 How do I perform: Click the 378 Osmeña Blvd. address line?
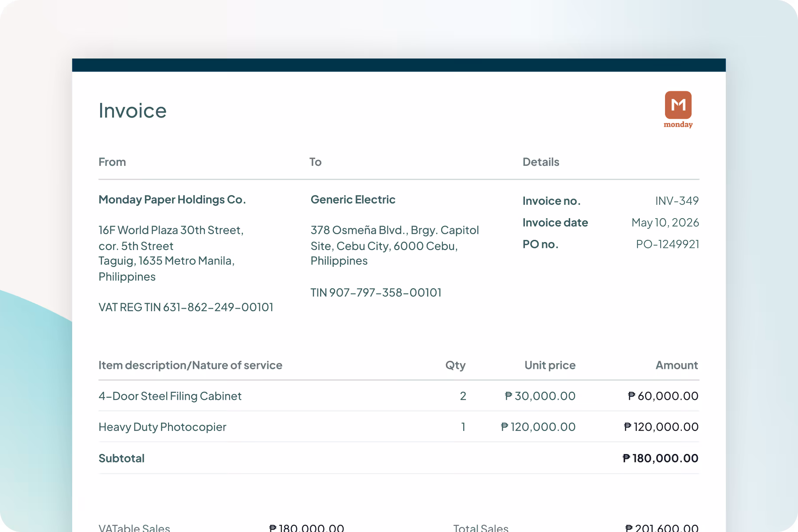pos(395,230)
